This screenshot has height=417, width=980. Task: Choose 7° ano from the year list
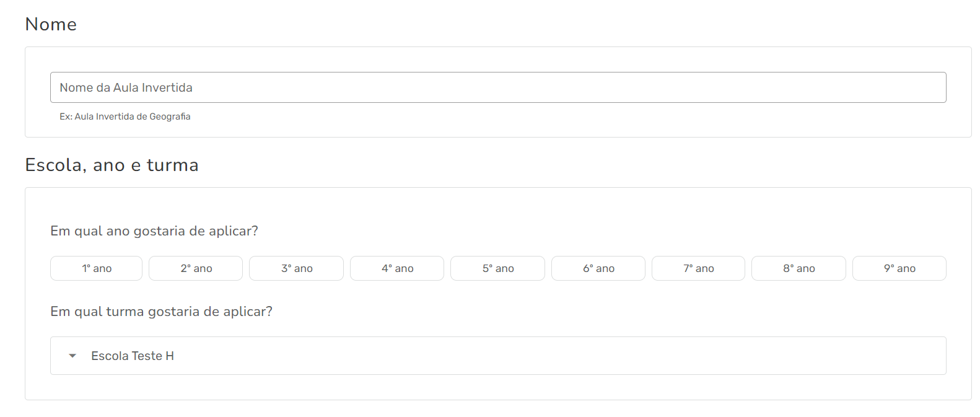click(x=698, y=268)
